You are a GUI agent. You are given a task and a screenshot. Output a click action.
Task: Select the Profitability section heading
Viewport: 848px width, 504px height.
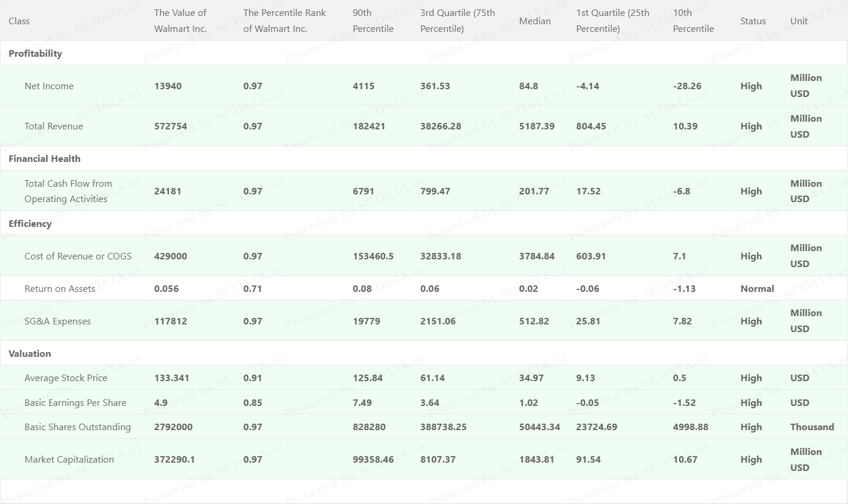(x=35, y=53)
